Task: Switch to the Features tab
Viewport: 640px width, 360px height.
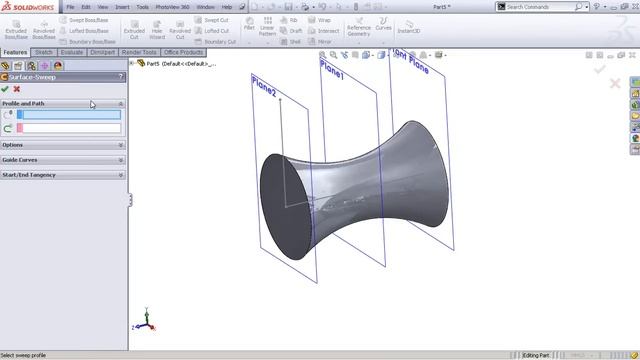Action: (15, 52)
